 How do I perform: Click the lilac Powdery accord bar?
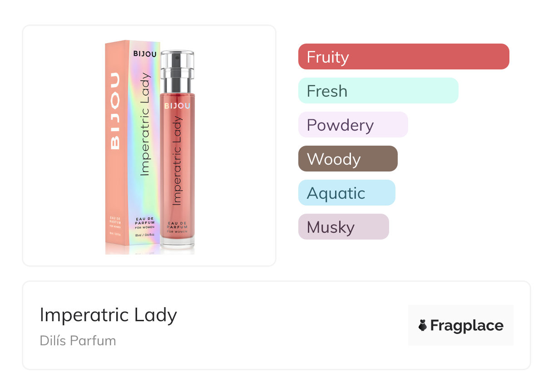pyautogui.click(x=353, y=125)
